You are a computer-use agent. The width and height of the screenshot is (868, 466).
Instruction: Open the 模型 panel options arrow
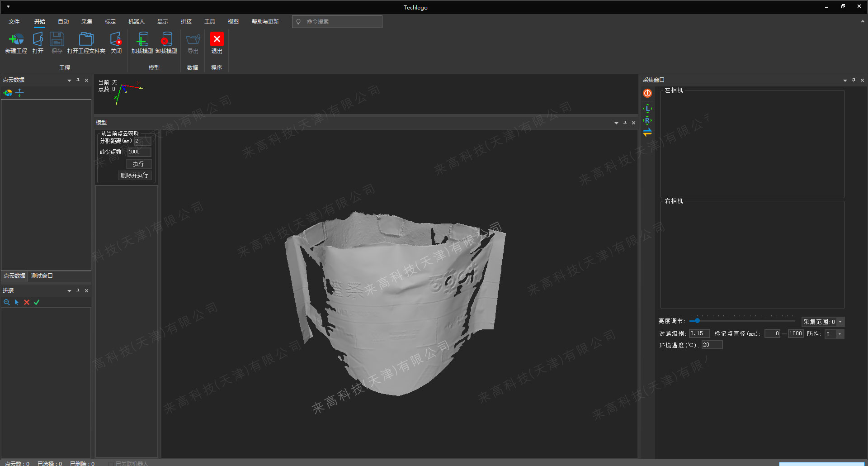616,123
